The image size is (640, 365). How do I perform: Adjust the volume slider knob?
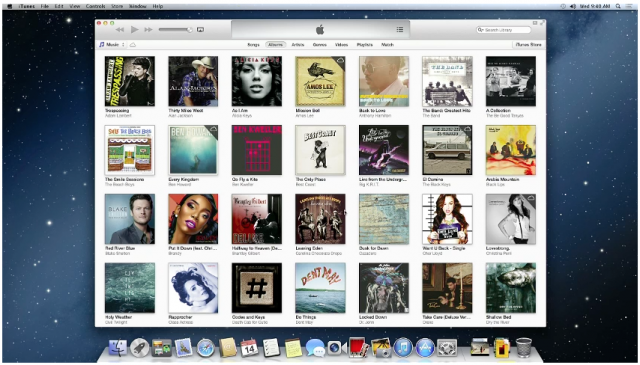pyautogui.click(x=189, y=29)
